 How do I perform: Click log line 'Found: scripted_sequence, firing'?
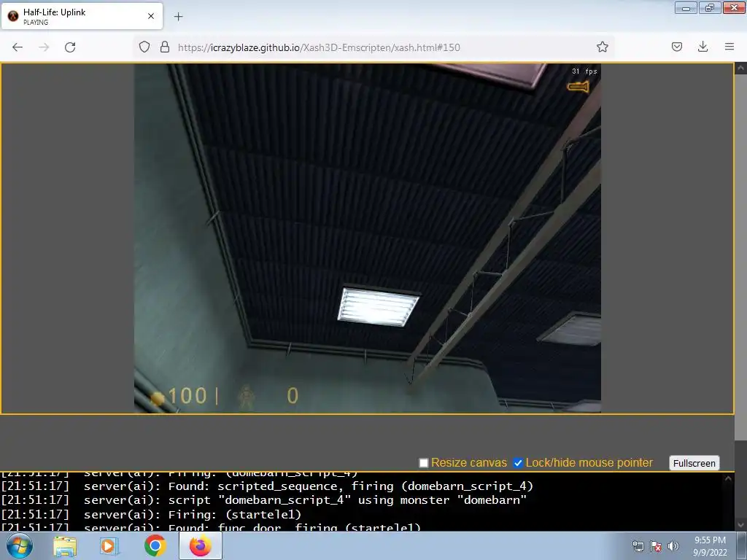coord(267,486)
